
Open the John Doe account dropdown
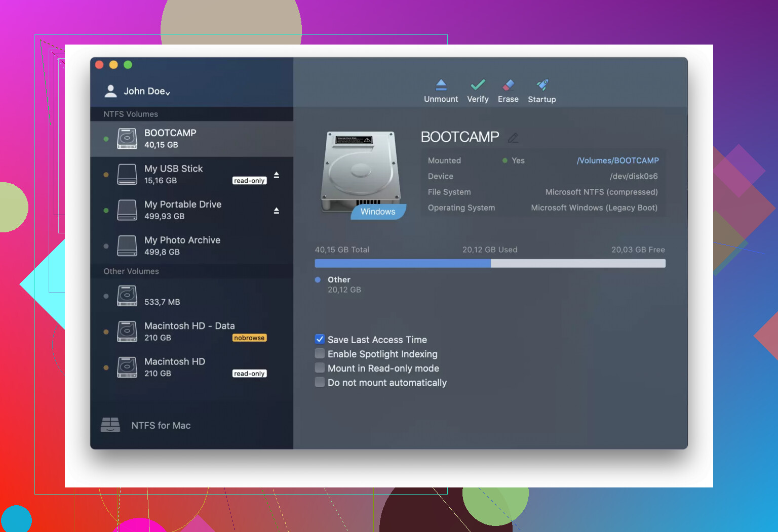(x=147, y=92)
